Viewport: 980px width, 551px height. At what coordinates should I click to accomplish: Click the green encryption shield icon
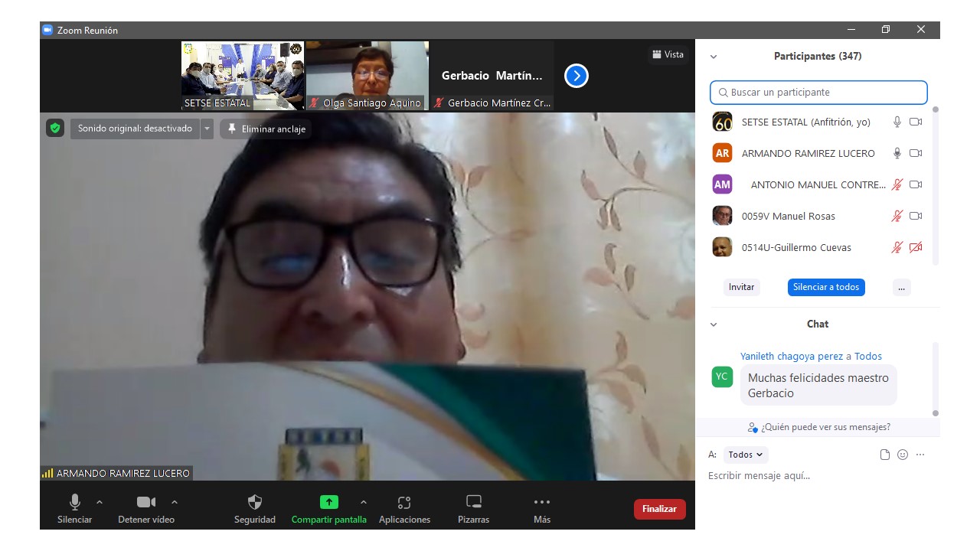[54, 128]
